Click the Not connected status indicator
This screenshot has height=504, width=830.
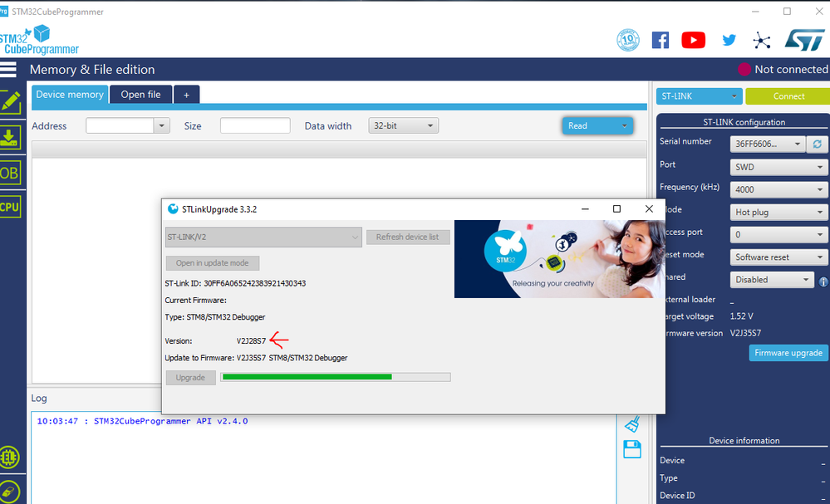(783, 69)
